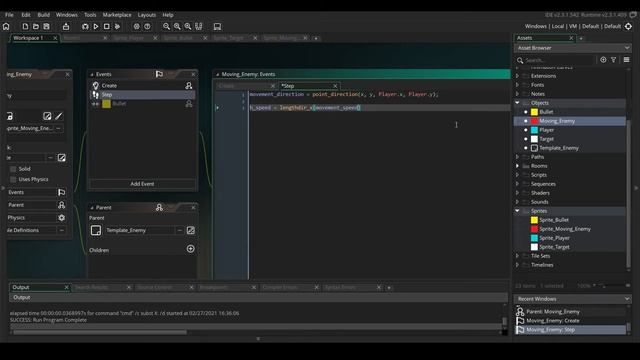Collapse the Sprites folder

click(517, 211)
